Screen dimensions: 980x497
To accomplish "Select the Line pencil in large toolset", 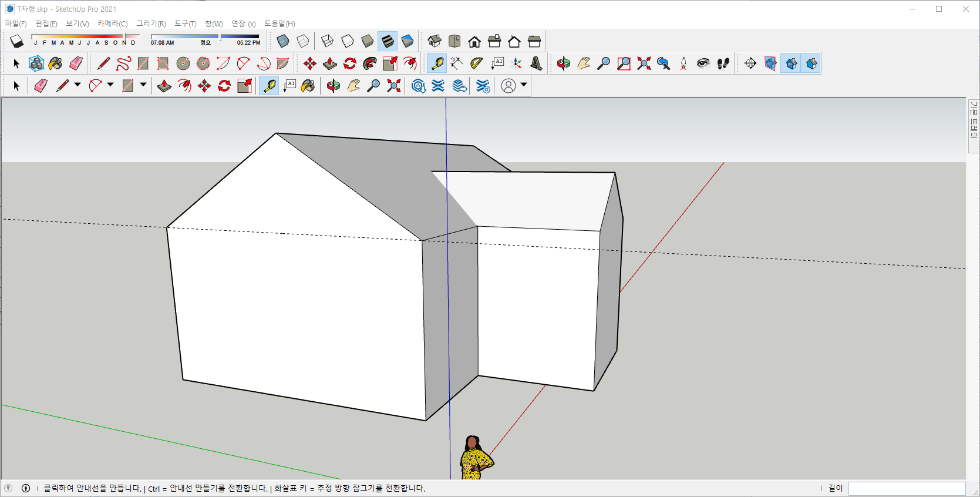I will click(x=103, y=63).
